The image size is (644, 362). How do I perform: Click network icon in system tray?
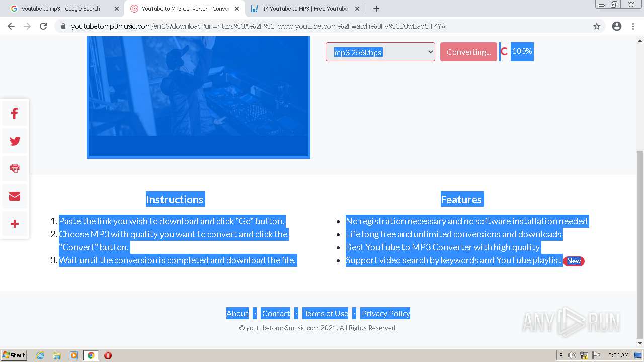click(x=584, y=355)
